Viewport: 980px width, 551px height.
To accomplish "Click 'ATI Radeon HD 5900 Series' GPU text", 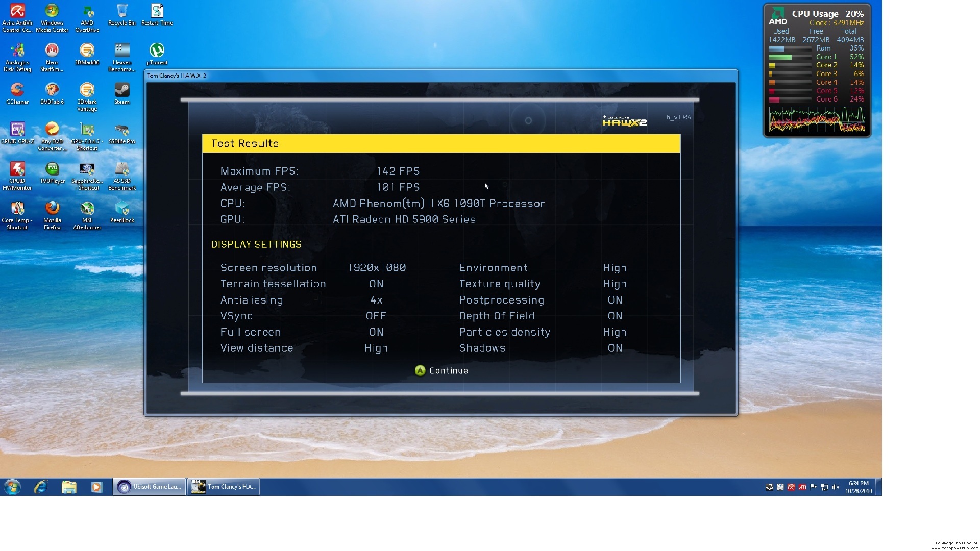I will tap(404, 219).
